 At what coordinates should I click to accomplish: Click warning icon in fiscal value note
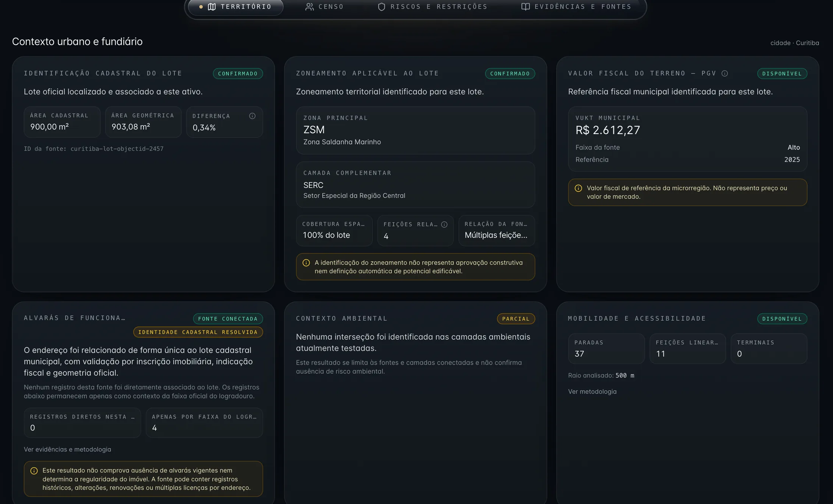[578, 188]
